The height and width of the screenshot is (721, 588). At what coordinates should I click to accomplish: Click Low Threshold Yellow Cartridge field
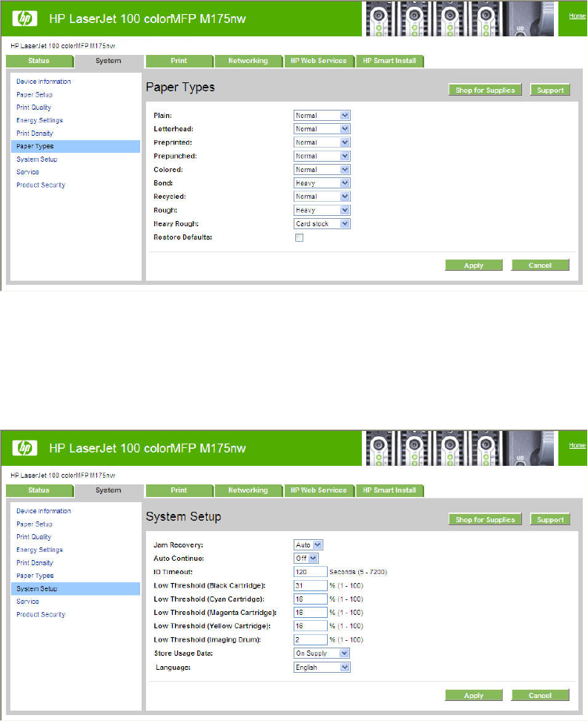coord(311,626)
